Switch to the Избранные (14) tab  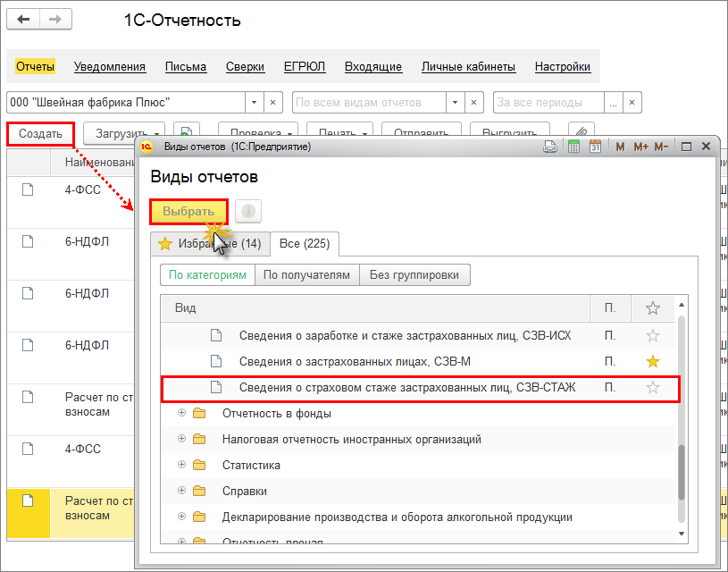coord(210,243)
